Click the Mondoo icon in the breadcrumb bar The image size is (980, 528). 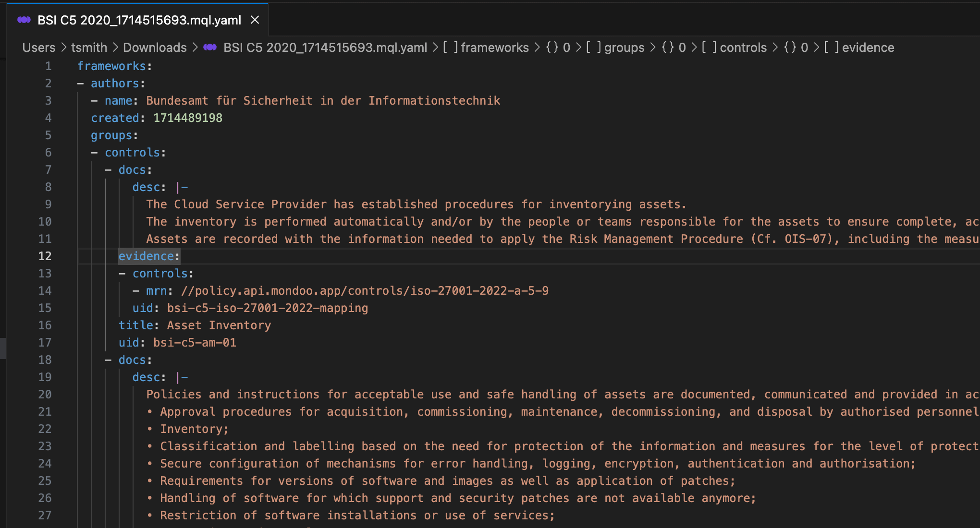[210, 48]
